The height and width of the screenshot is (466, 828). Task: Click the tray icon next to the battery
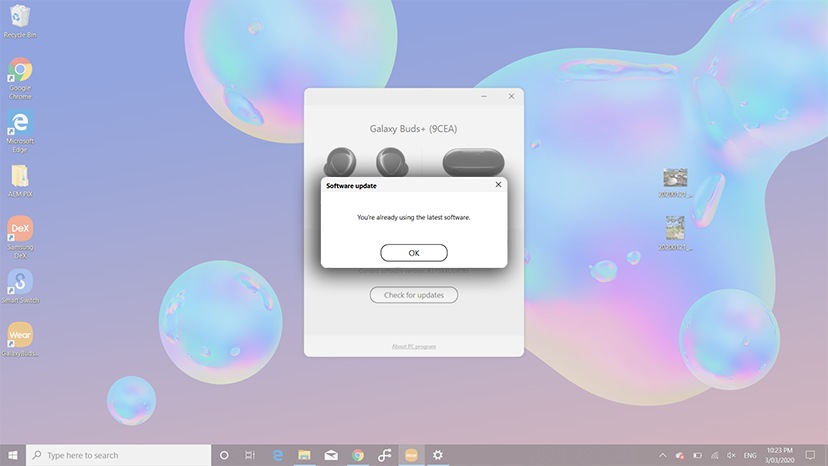(680, 455)
